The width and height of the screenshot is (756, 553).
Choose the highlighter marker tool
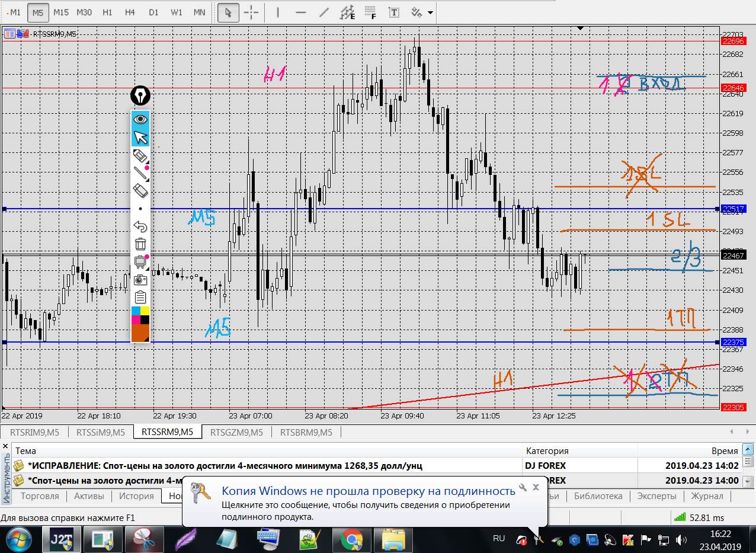pyautogui.click(x=140, y=156)
